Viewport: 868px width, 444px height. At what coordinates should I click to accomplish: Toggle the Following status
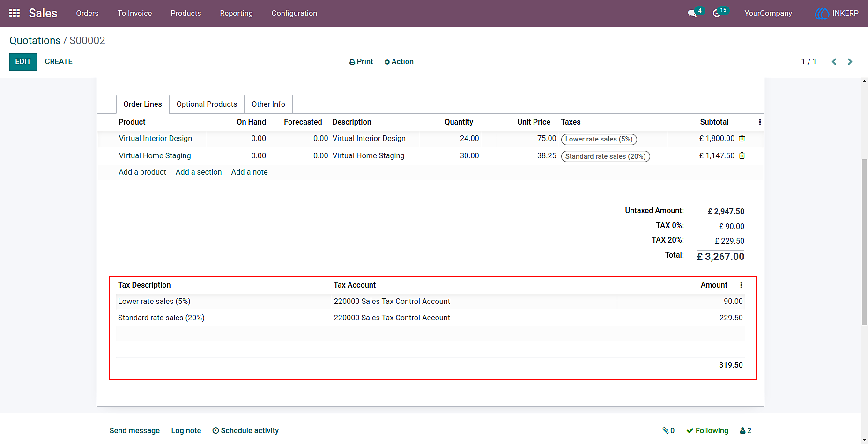tap(707, 430)
